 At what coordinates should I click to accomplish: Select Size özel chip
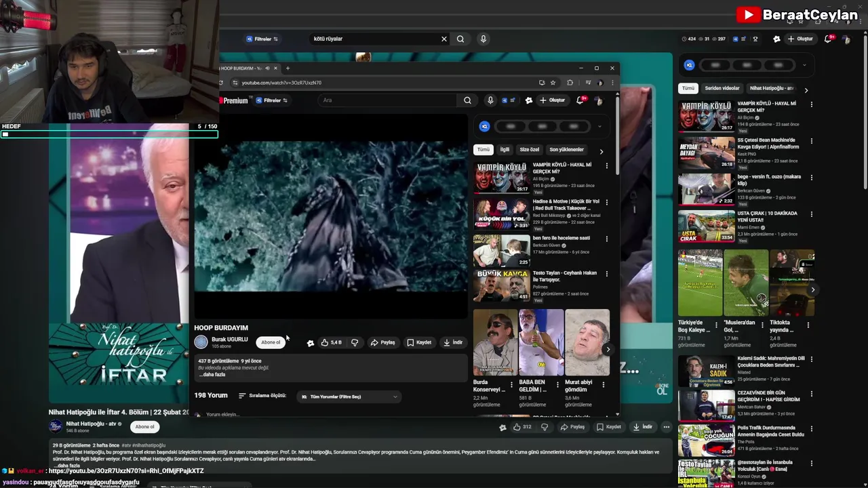coord(529,149)
